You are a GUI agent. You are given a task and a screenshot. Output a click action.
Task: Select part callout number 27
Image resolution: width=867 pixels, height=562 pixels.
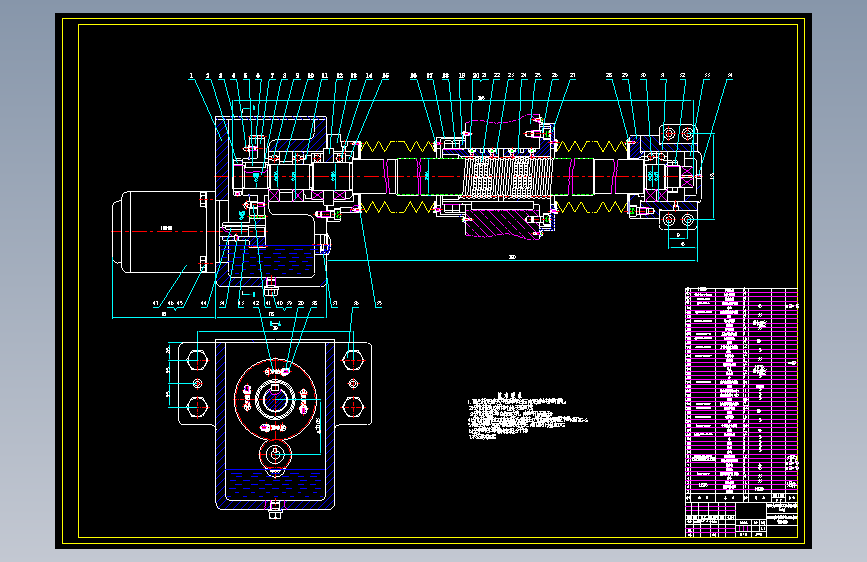[x=572, y=76]
